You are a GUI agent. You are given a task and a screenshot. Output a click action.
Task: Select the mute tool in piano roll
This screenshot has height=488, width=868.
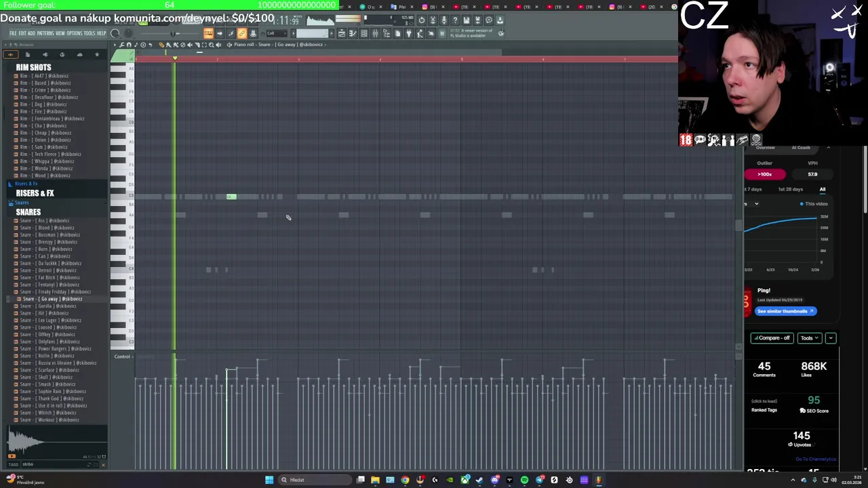[190, 45]
